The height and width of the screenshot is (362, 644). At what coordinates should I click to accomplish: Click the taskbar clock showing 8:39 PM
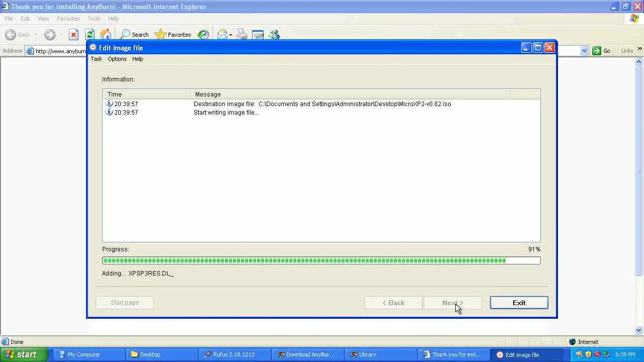click(625, 354)
